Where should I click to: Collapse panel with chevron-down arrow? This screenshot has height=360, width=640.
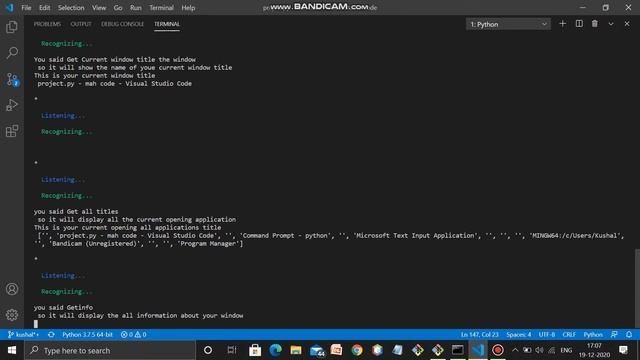tap(611, 24)
